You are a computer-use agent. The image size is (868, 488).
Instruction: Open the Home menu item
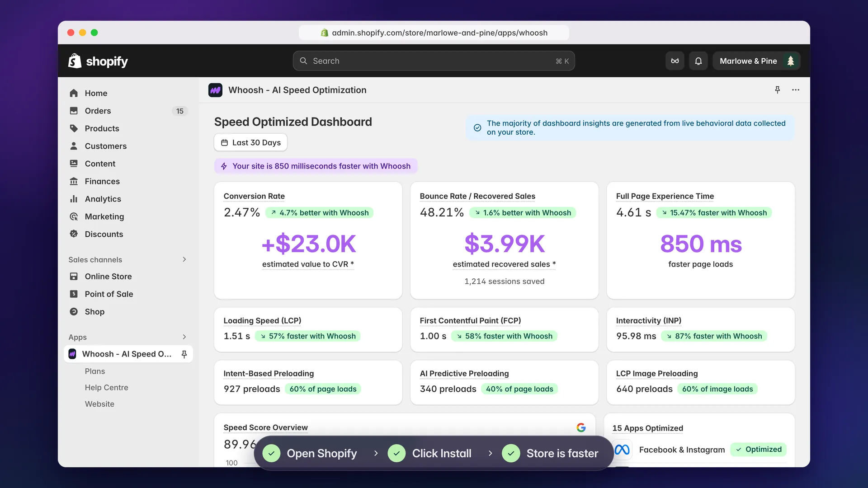click(128, 93)
